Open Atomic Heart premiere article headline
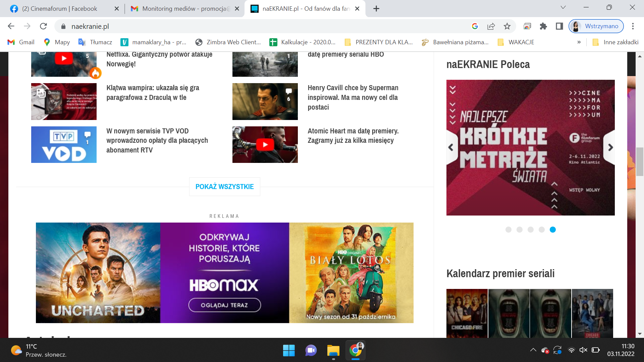This screenshot has height=362, width=644. click(x=353, y=135)
